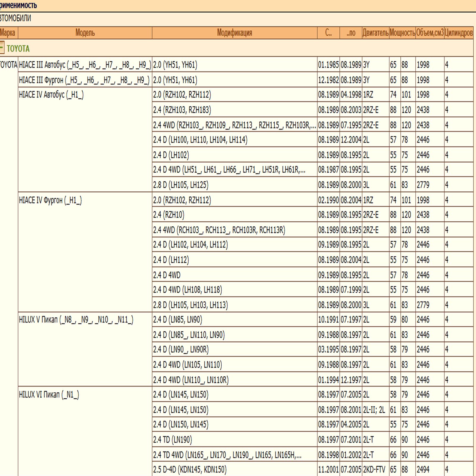Click the 2.4 (RZH10) modification row
476x476 pixels.
tap(169, 215)
